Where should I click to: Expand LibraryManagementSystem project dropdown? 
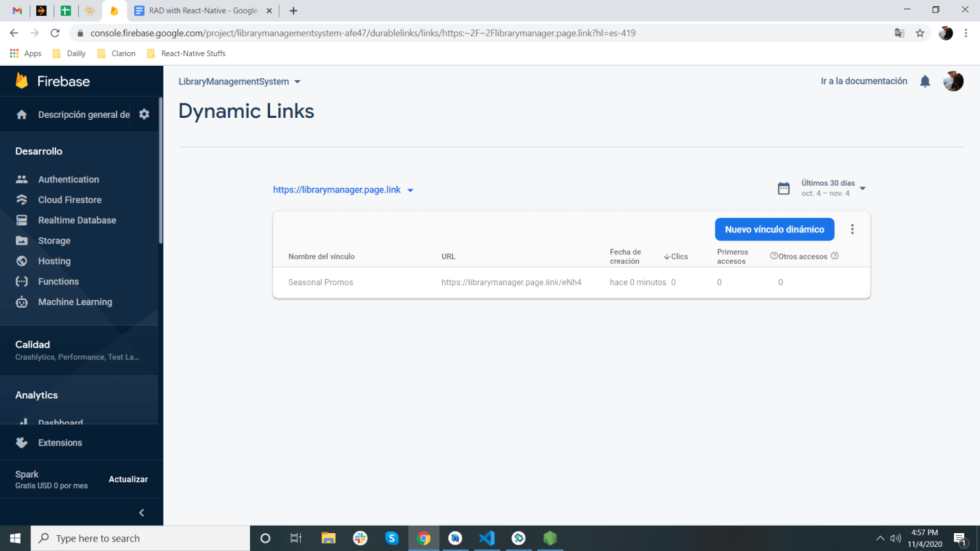coord(240,82)
